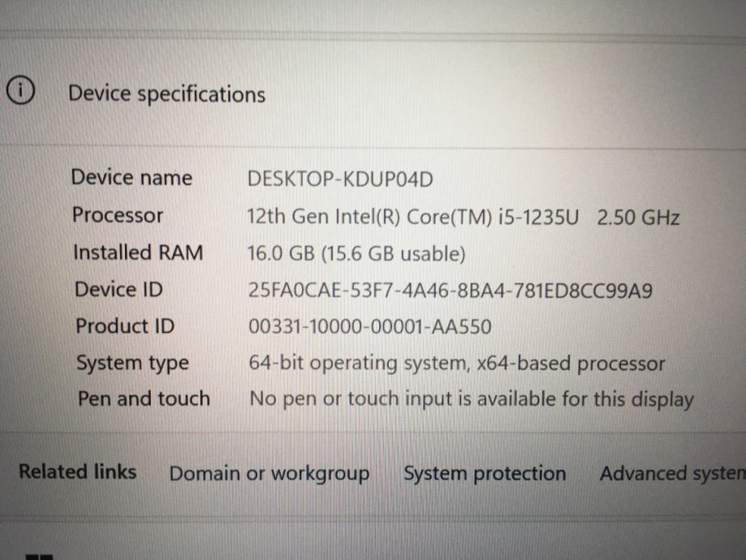This screenshot has height=560, width=746.
Task: Open the Advanced system settings link
Action: (671, 473)
